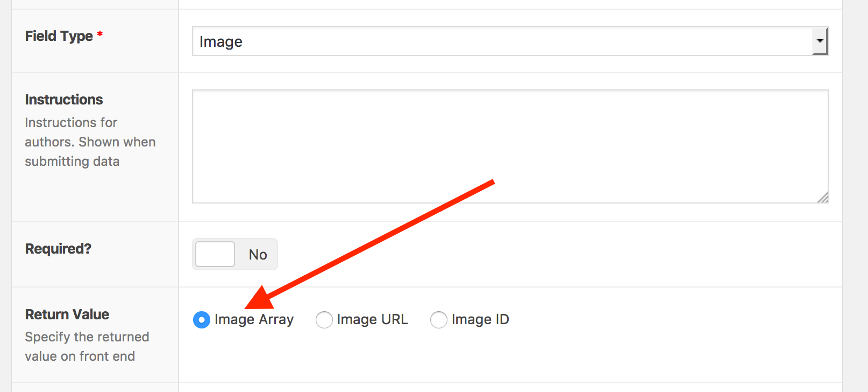Pick Image ID as the return value
The width and height of the screenshot is (868, 392).
tap(439, 319)
